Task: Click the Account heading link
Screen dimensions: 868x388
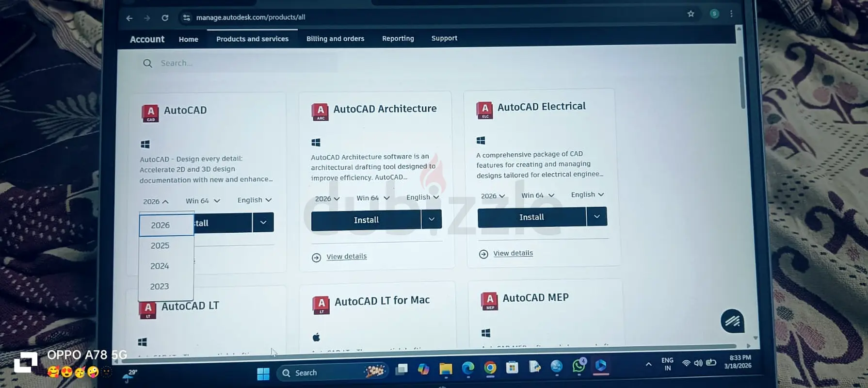Action: (147, 39)
